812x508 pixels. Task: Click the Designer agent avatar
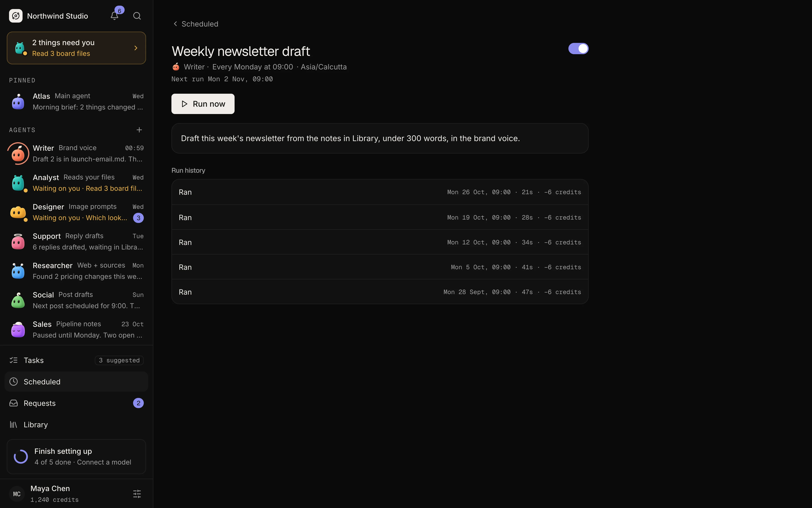18,212
